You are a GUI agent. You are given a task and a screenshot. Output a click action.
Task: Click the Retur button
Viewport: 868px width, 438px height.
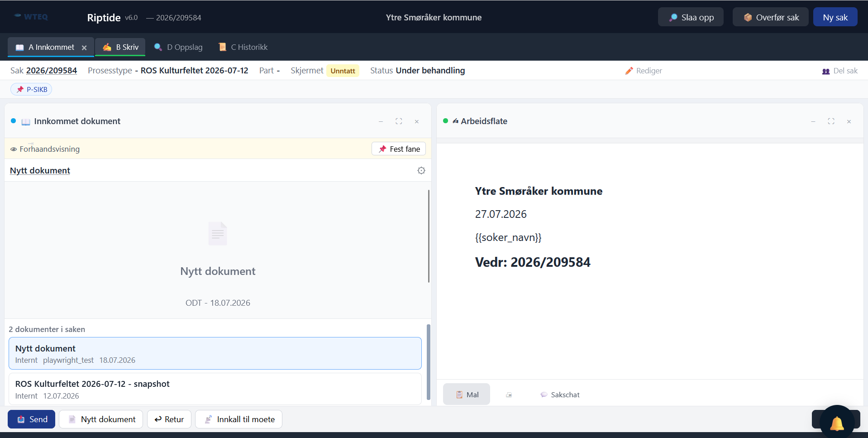169,419
